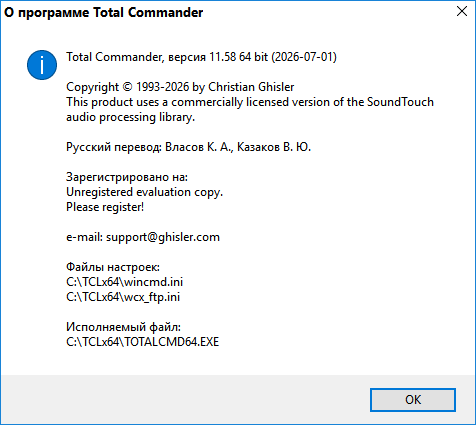Click the C:\TCLx64\wincmd.ini path
The width and height of the screenshot is (476, 425).
[124, 282]
